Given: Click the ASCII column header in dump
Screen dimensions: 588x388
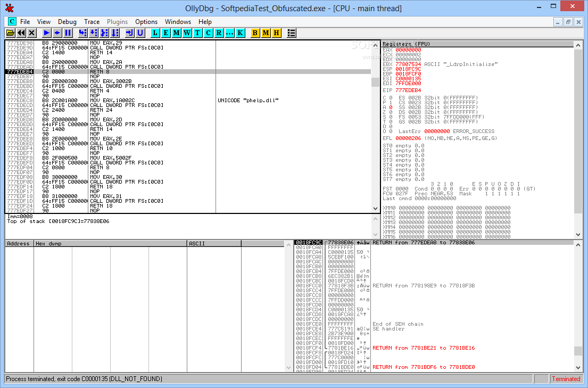Looking at the screenshot, I should (x=214, y=243).
